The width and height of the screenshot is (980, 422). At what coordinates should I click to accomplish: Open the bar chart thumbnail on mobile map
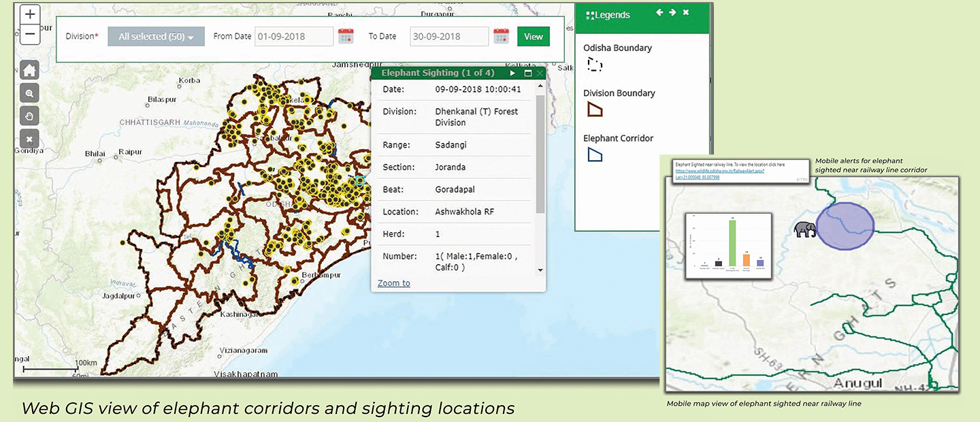click(x=728, y=244)
